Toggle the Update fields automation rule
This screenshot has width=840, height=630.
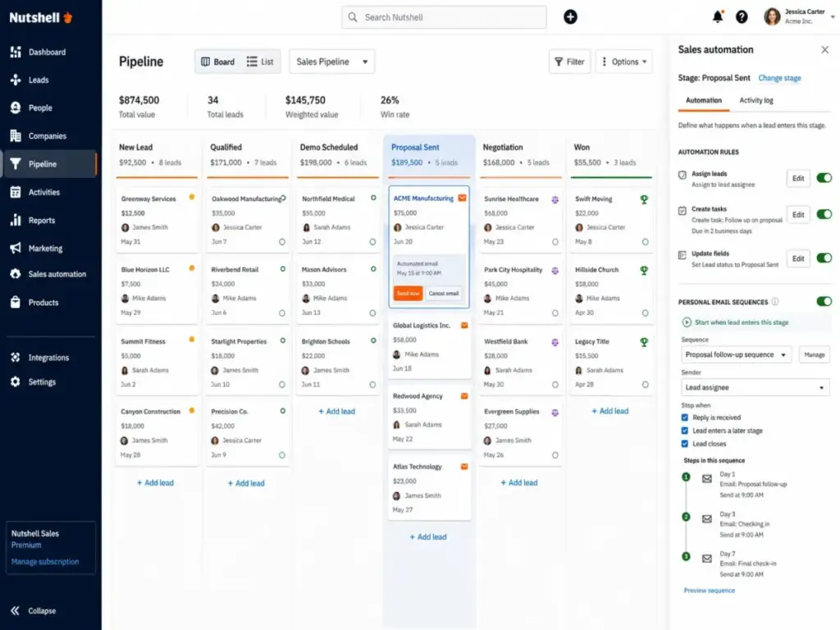coord(824,258)
